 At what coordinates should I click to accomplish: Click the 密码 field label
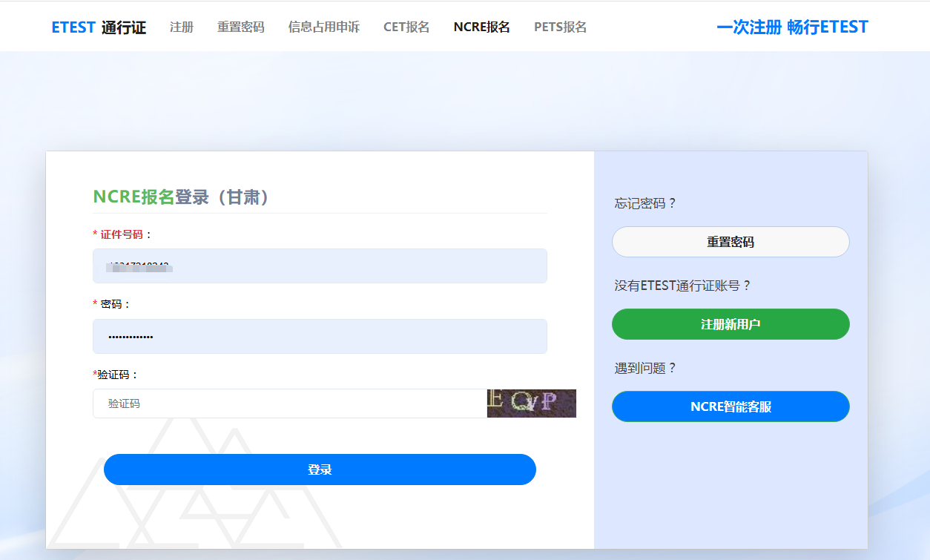115,304
